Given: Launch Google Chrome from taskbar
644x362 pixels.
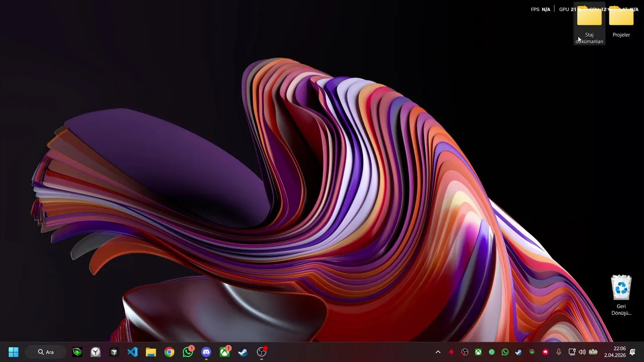Looking at the screenshot, I should click(170, 352).
